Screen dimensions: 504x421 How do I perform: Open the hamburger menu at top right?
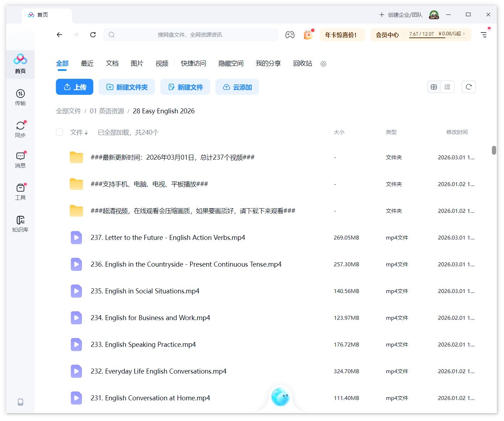click(x=484, y=35)
